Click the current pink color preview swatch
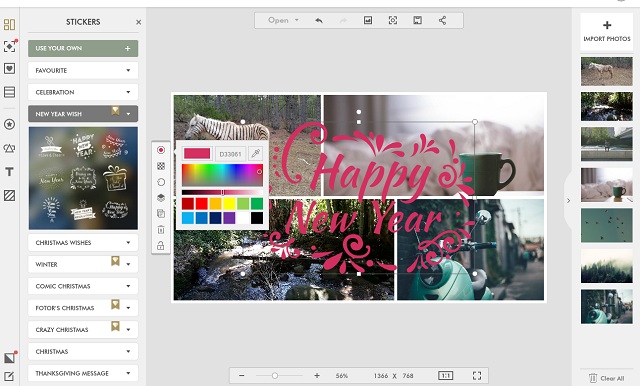The image size is (640, 386). tap(197, 153)
